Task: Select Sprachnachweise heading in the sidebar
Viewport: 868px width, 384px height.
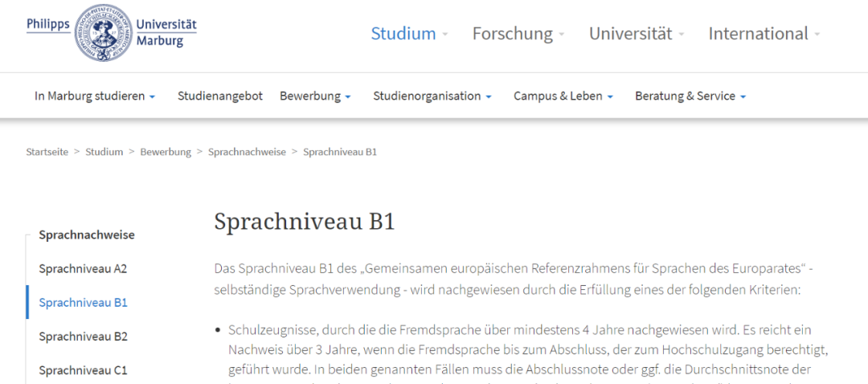Action: (87, 235)
